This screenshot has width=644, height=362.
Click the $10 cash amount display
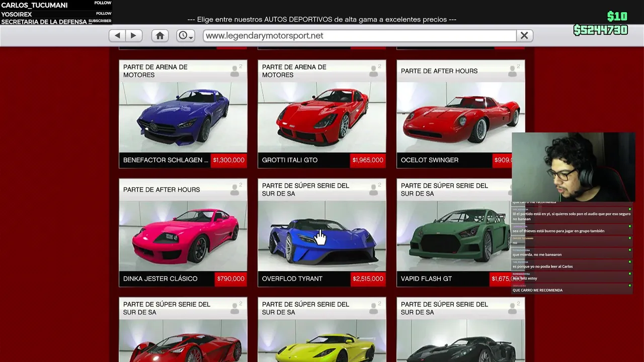click(x=617, y=17)
